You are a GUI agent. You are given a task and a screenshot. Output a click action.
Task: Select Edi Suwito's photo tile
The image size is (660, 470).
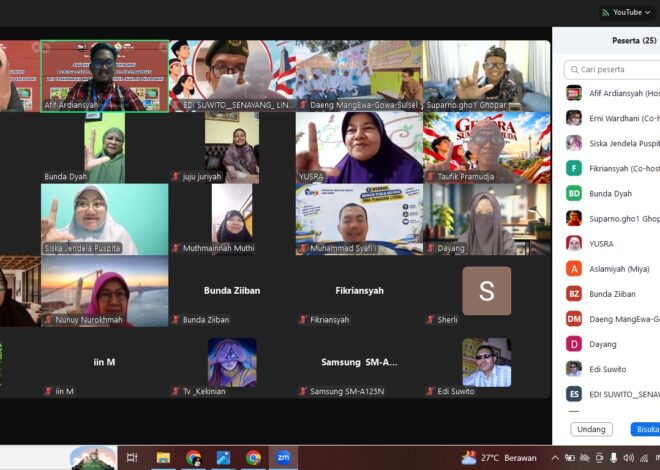(x=487, y=363)
